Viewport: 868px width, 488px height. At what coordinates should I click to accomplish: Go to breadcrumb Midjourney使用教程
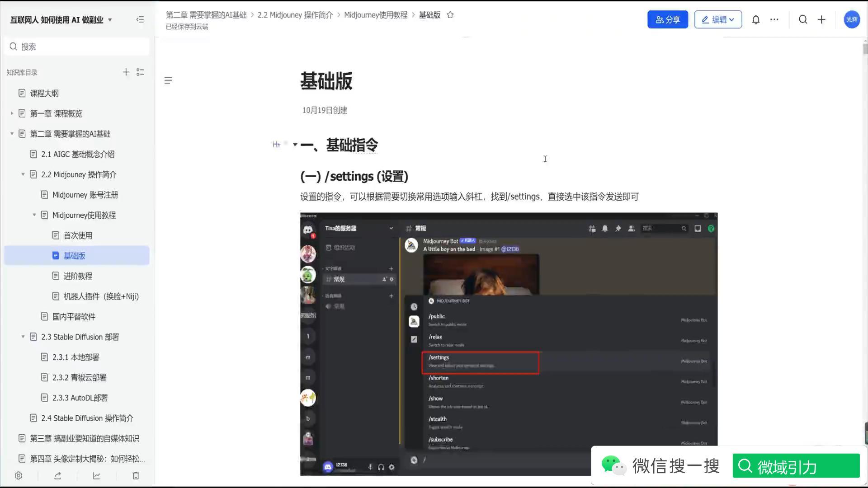[376, 15]
